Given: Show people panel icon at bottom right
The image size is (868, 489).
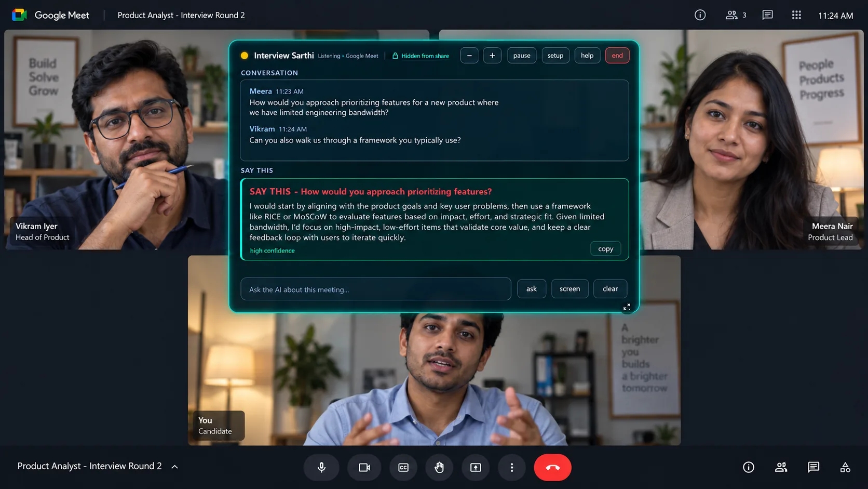Looking at the screenshot, I should click(x=781, y=467).
